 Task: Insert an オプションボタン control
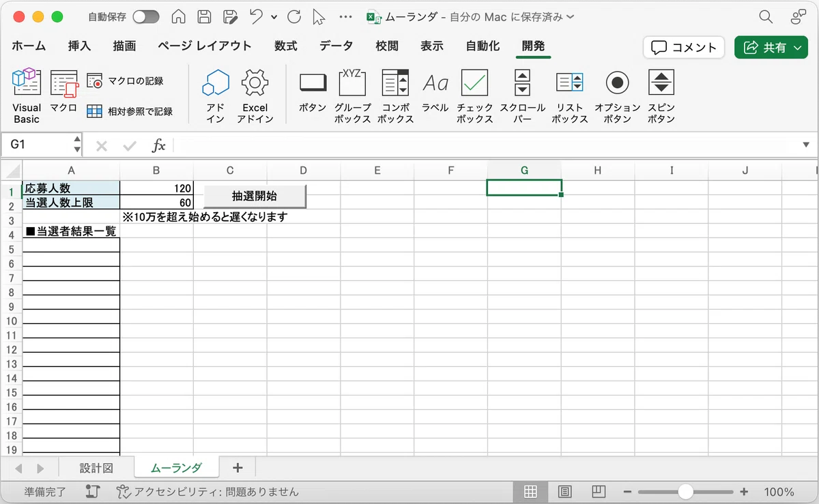tap(617, 96)
